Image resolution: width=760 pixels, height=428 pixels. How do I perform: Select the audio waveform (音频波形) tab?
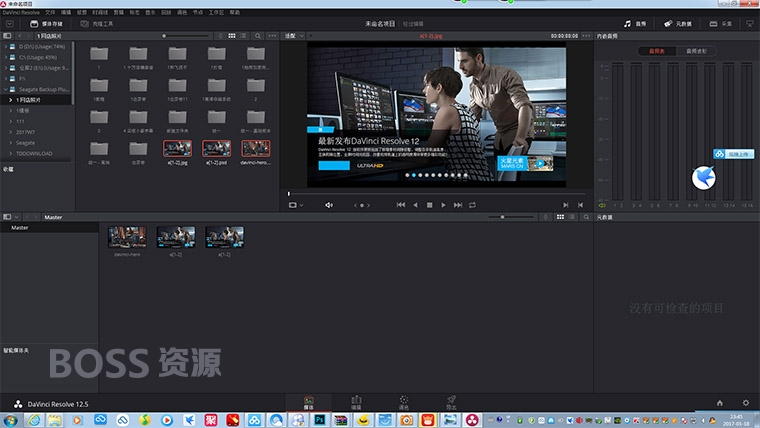[696, 51]
